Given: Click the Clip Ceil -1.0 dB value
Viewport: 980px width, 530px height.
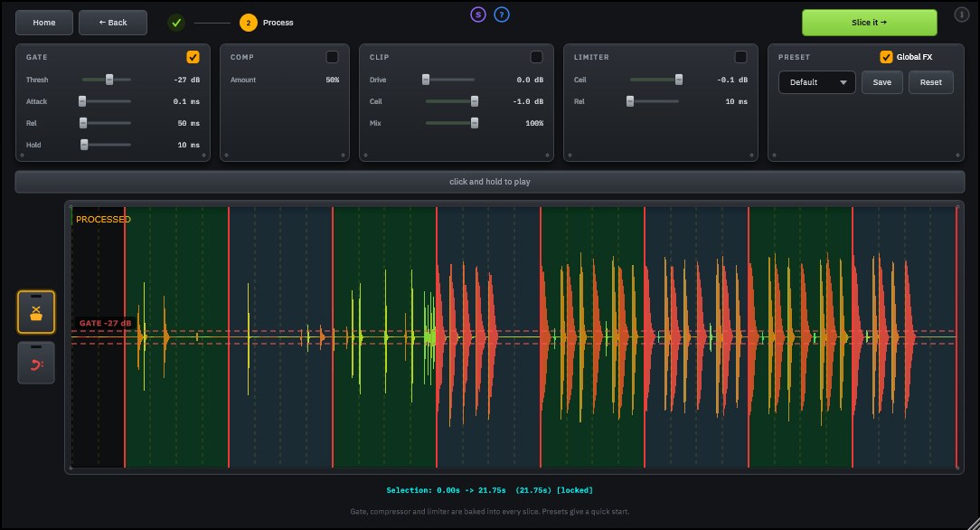Looking at the screenshot, I should pos(528,101).
